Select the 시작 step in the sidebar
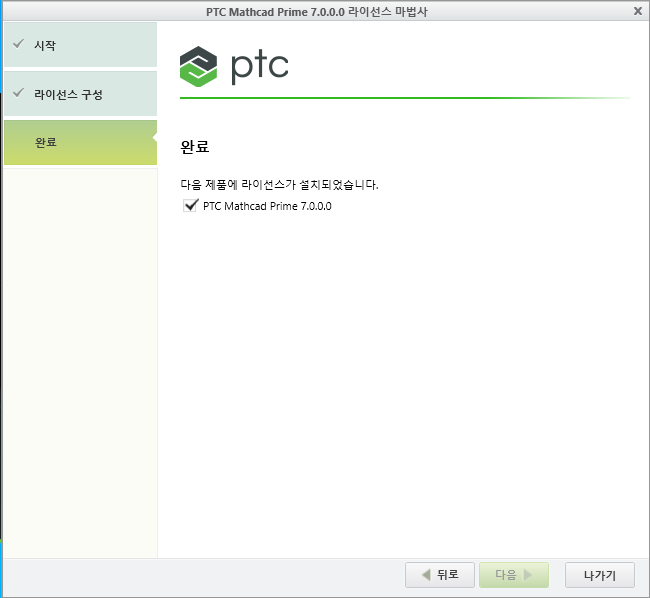The width and height of the screenshot is (650, 598). (x=80, y=44)
